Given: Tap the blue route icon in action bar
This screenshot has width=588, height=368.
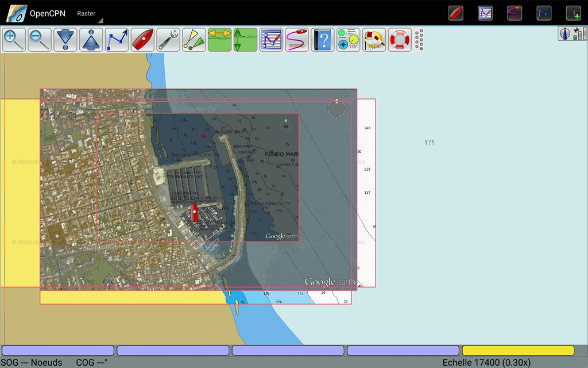Looking at the screenshot, I should pyautogui.click(x=544, y=13).
